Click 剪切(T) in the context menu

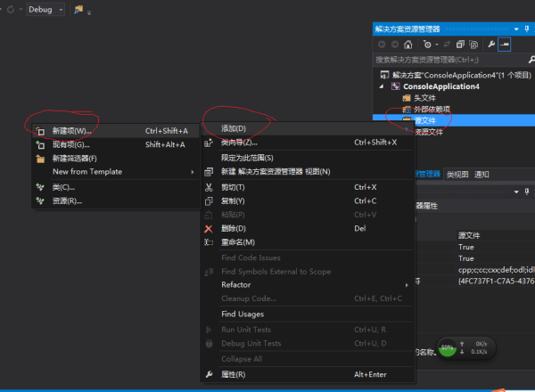coord(309,187)
